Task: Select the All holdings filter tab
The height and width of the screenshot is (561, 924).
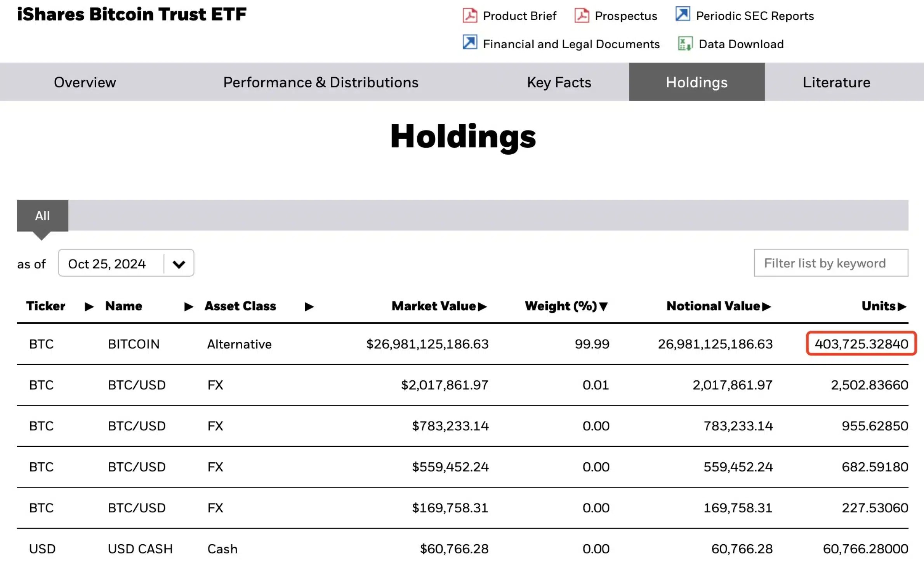Action: tap(42, 216)
